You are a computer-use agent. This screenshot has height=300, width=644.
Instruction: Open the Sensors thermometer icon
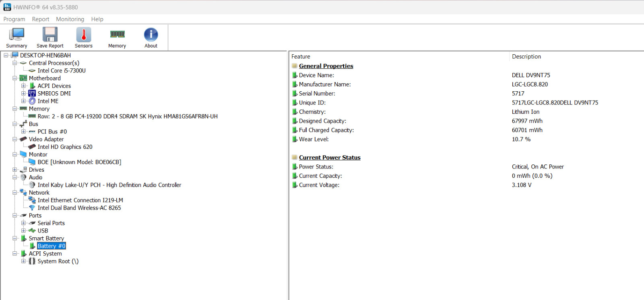pos(84,35)
